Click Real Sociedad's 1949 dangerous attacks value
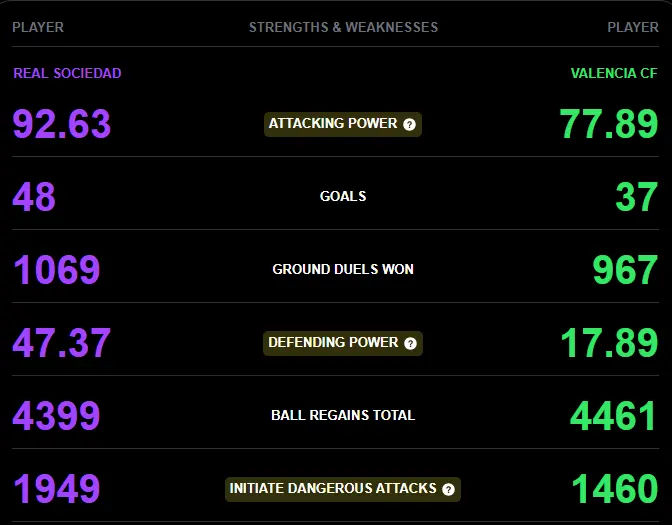Viewport: 672px width, 525px height. 57,489
